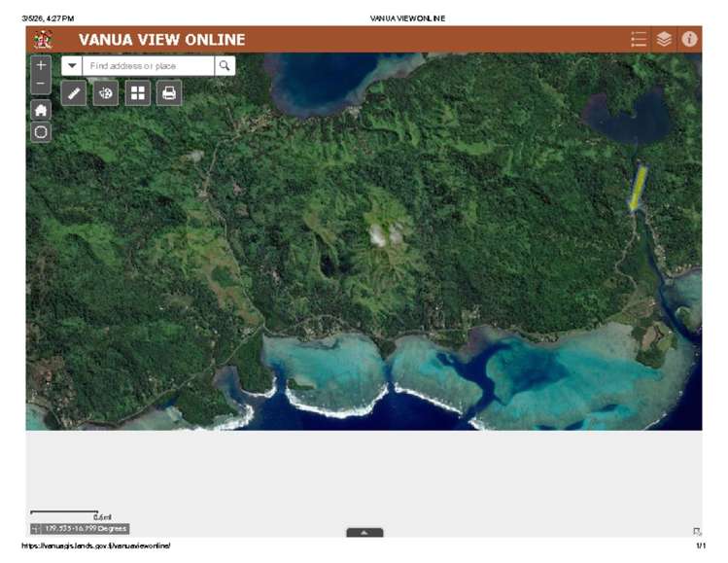Viewport: 728px width, 563px height.
Task: Click the Fiji coat of arms logo
Action: point(43,40)
